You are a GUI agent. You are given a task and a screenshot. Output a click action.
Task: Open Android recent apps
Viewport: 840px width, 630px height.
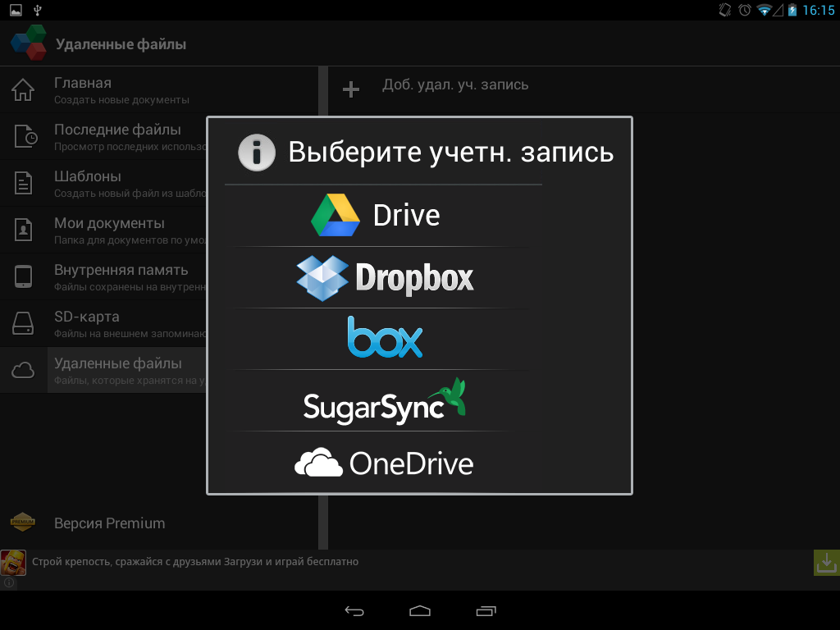click(x=486, y=610)
